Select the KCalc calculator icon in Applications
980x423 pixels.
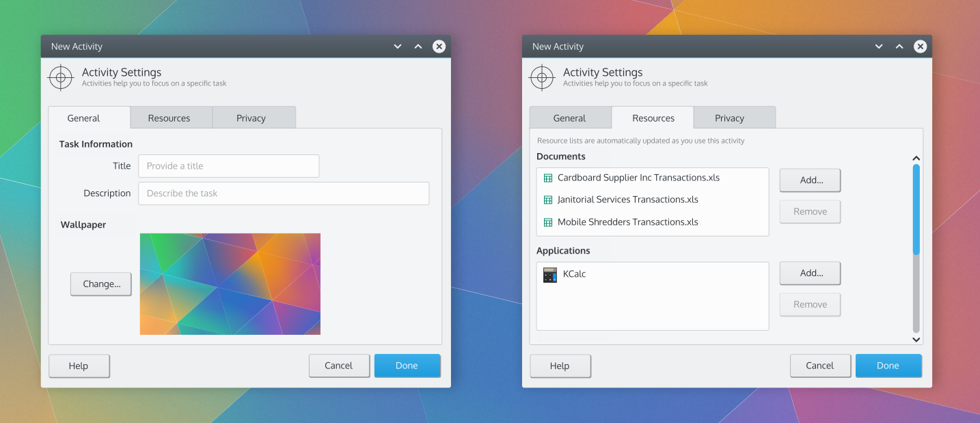pos(549,275)
